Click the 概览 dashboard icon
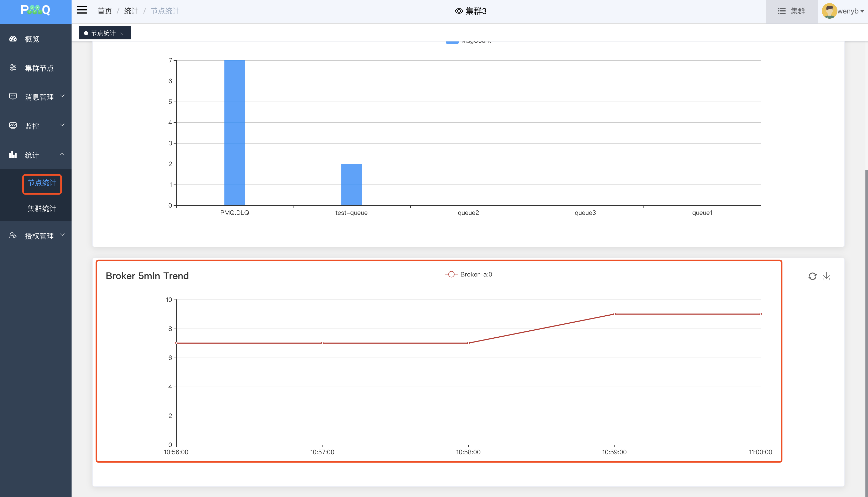 13,39
